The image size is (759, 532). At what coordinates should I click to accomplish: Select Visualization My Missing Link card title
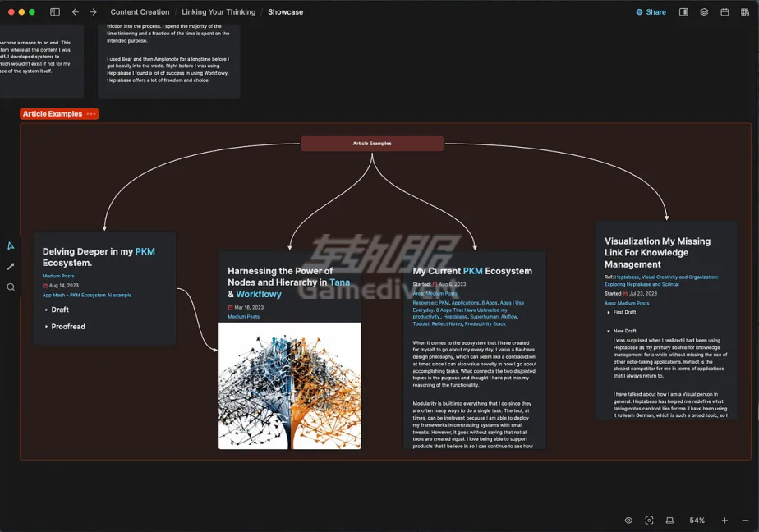tap(657, 253)
